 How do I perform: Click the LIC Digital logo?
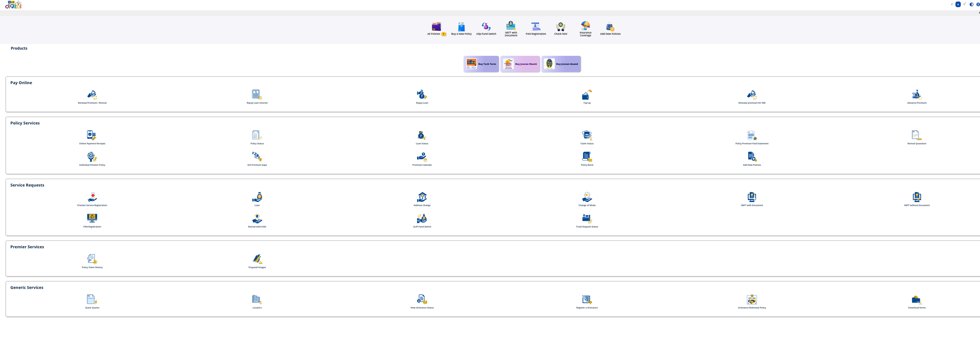pos(13,5)
